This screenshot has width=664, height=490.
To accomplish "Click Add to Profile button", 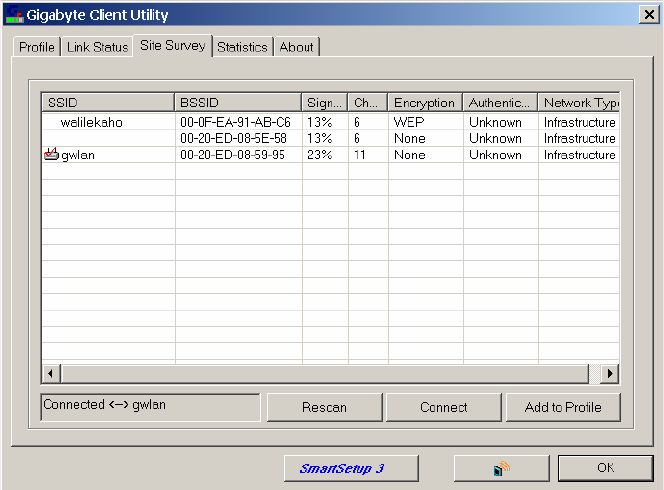I will 563,407.
